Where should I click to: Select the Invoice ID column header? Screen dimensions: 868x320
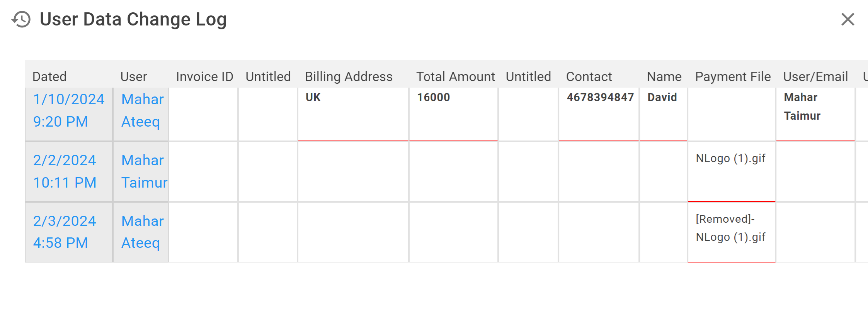205,76
